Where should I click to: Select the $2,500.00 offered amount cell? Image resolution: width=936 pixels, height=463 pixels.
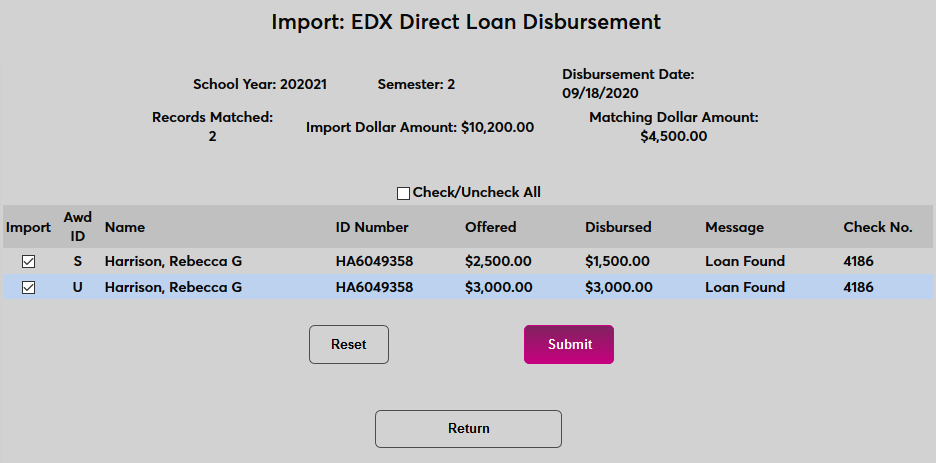coord(498,262)
